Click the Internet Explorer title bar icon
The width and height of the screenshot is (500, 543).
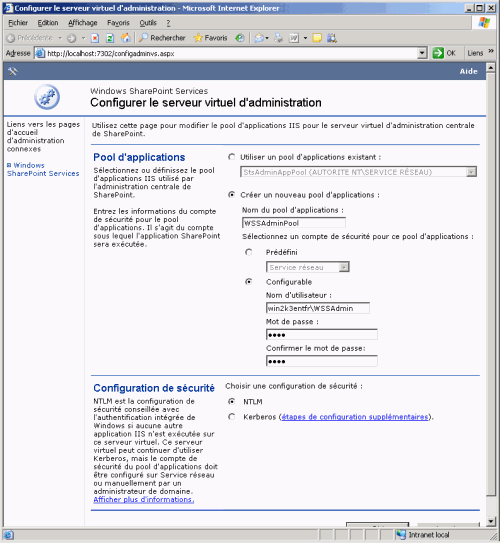(x=8, y=8)
